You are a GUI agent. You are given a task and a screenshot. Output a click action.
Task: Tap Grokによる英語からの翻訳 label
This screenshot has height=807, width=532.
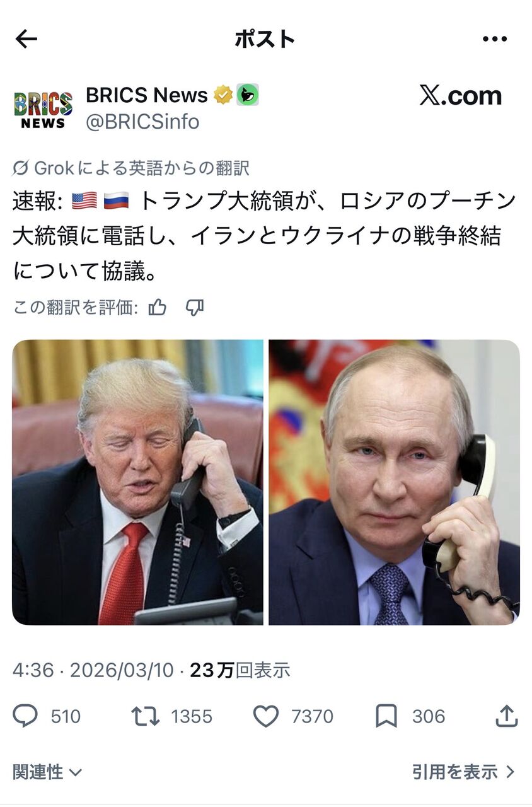pos(131,168)
